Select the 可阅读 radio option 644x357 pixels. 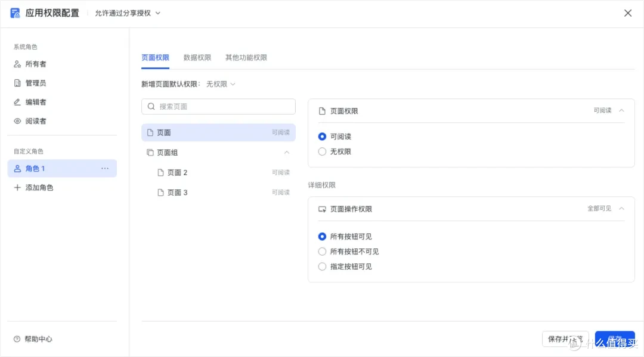click(323, 137)
